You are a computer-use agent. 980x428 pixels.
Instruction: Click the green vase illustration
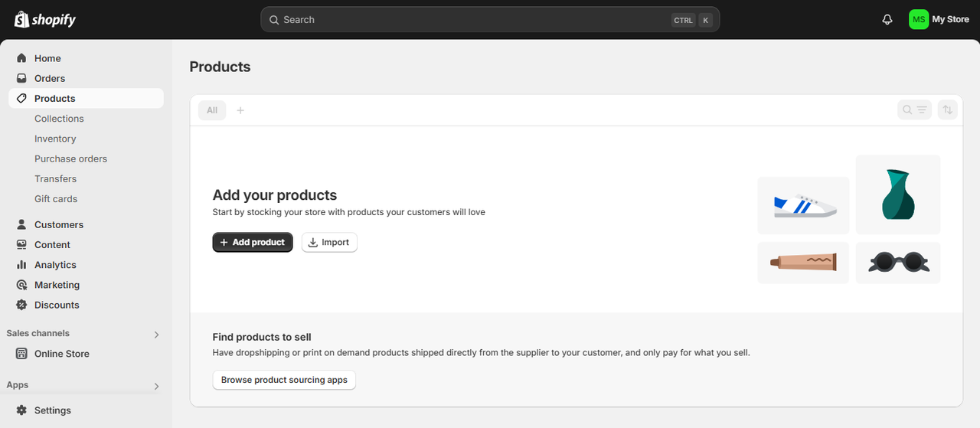[x=898, y=194]
